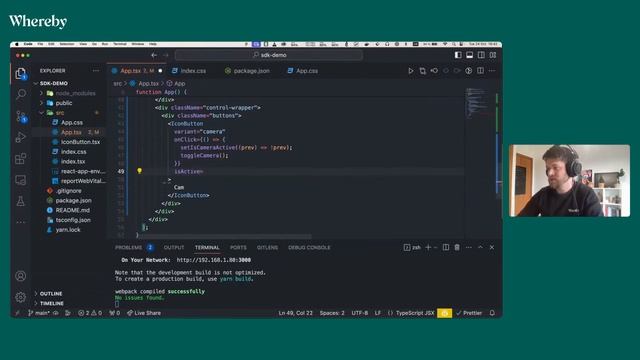Open the zsh terminal selector
640x360 pixels.
point(412,247)
